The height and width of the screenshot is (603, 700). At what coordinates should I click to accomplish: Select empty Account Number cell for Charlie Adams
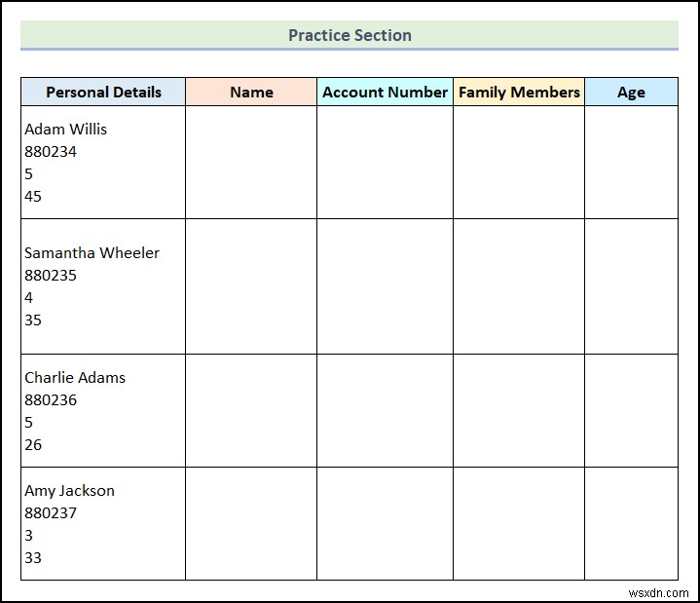point(385,410)
